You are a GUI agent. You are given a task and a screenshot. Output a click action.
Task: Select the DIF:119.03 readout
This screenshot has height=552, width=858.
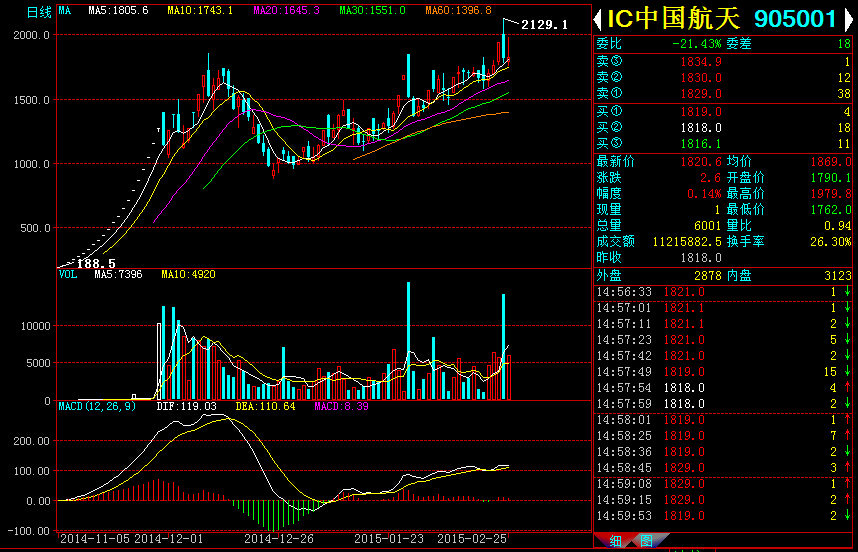pos(187,406)
